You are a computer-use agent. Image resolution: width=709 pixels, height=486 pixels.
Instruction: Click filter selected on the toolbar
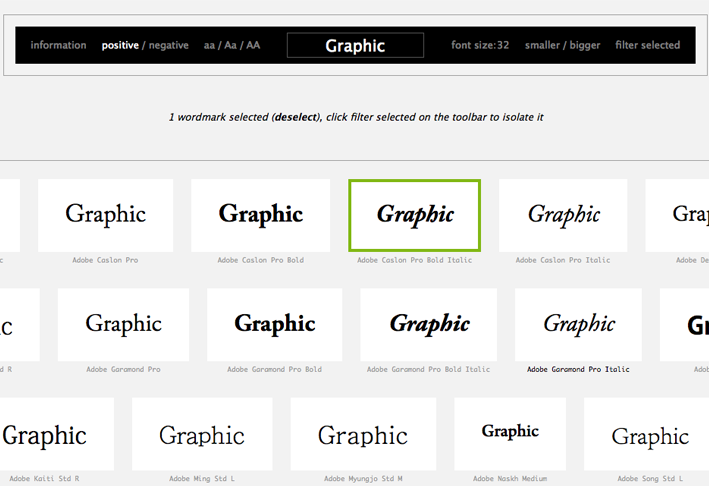point(648,45)
